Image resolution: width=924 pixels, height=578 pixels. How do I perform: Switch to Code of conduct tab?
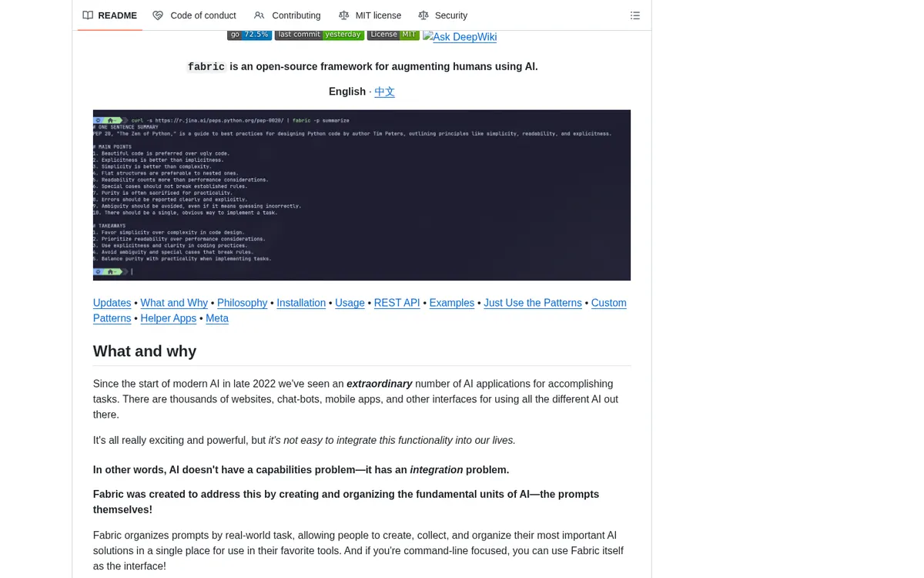(x=194, y=15)
